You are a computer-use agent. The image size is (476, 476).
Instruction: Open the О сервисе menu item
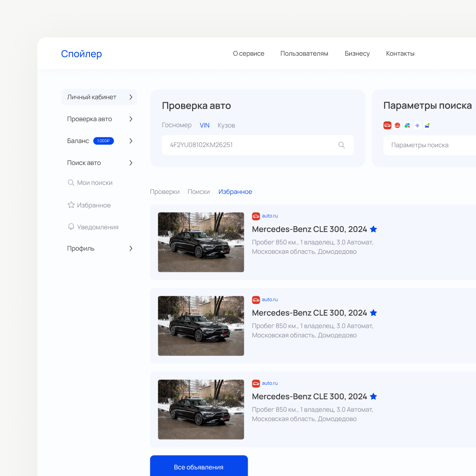(x=249, y=53)
